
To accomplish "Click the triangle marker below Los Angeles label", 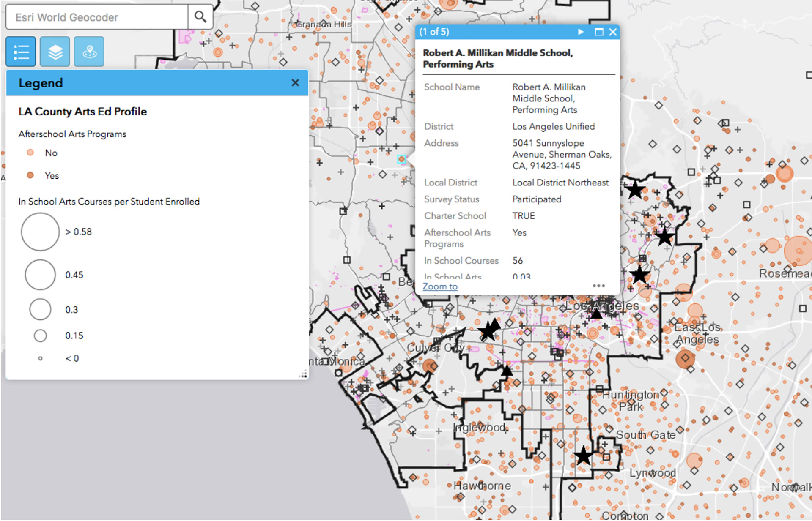I will tap(596, 314).
